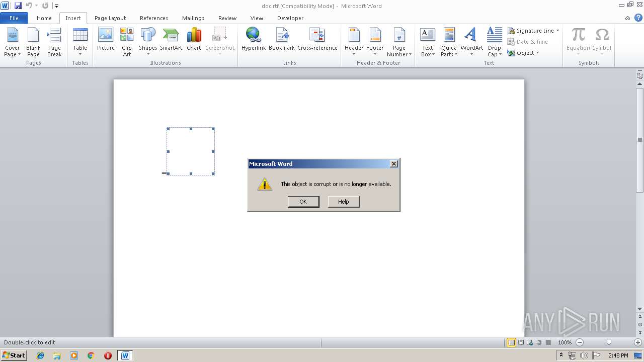
Task: Click the 100% zoom level
Action: (x=565, y=342)
